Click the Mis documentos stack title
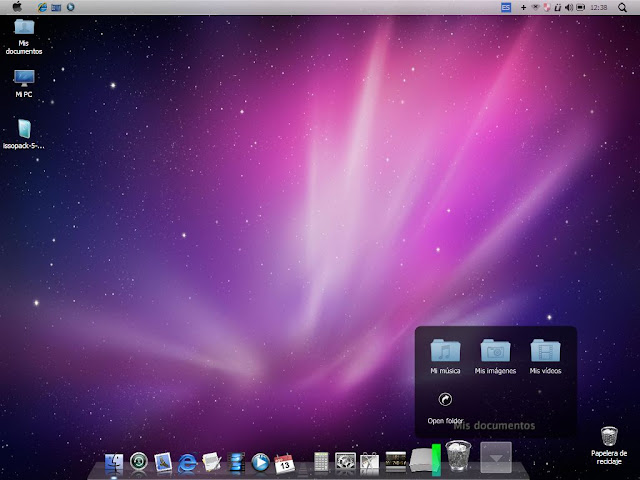Viewport: 640px width, 480px height. [494, 426]
